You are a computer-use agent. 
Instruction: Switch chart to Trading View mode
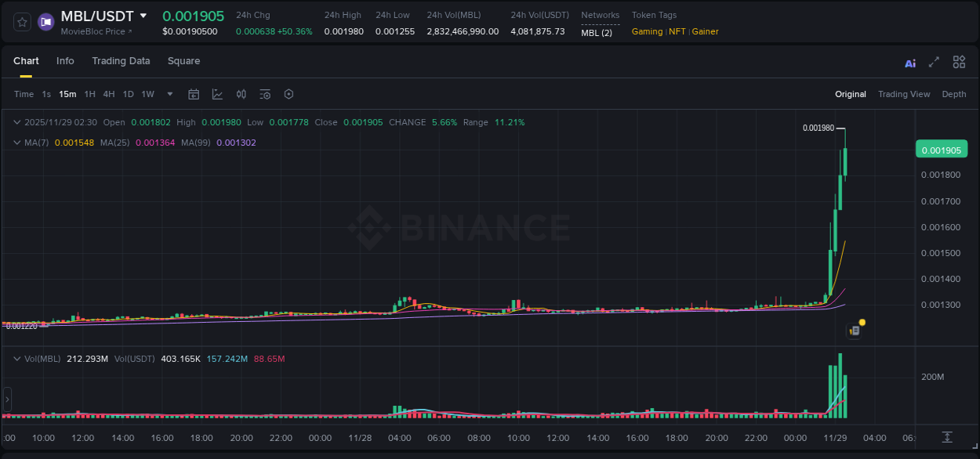pos(904,94)
